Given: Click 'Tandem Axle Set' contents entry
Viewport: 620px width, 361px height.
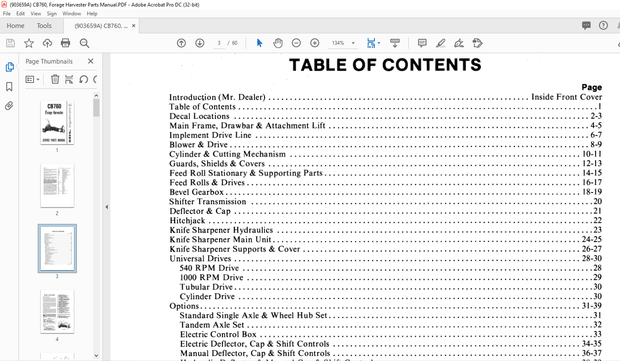Looking at the screenshot, I should pos(212,325).
